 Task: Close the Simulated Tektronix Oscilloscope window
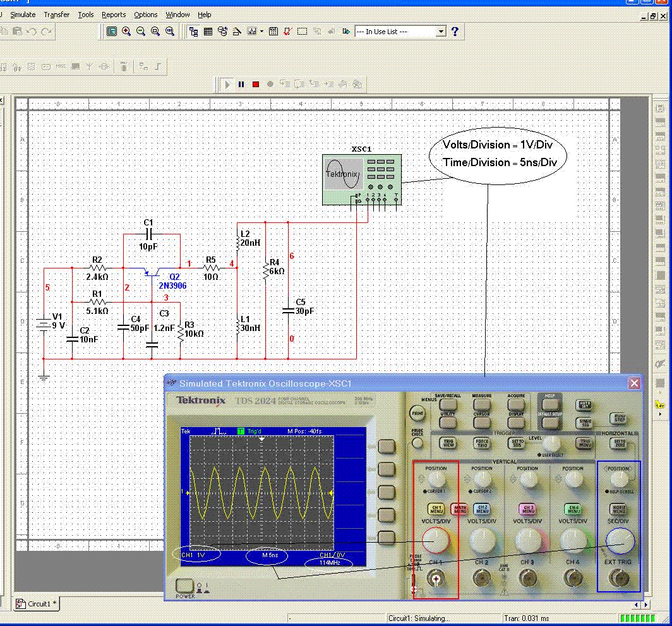point(634,383)
